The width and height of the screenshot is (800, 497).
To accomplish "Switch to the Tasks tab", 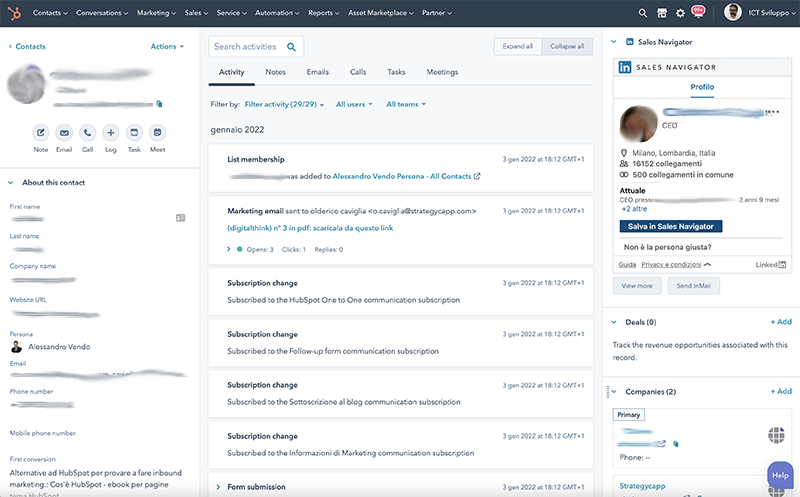I will coord(396,72).
